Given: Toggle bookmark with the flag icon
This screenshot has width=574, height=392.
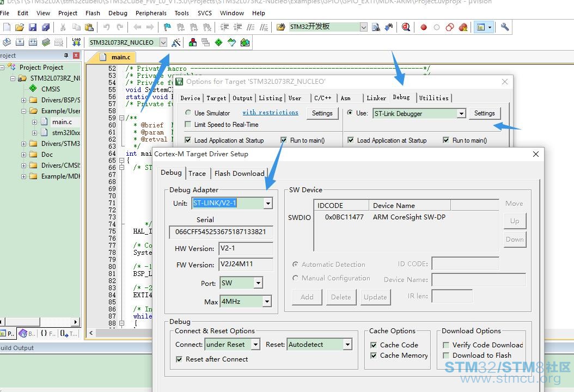Looking at the screenshot, I should coord(167,27).
